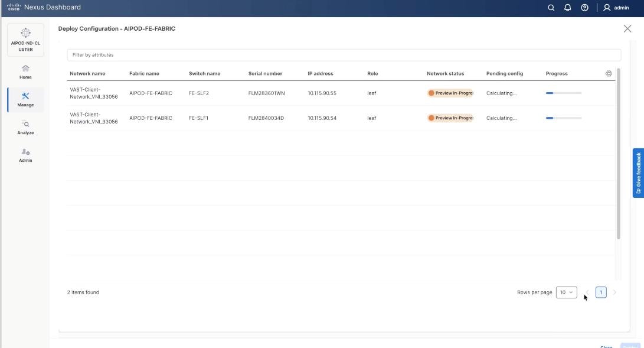Select FE-SLF1 switch name cell
Image resolution: width=644 pixels, height=348 pixels.
tap(198, 118)
